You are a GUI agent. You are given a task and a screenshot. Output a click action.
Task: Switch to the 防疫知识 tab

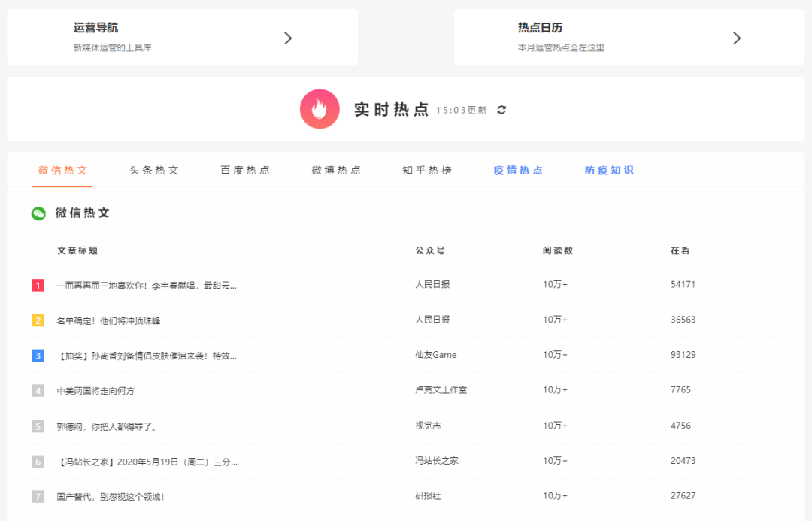coord(610,171)
